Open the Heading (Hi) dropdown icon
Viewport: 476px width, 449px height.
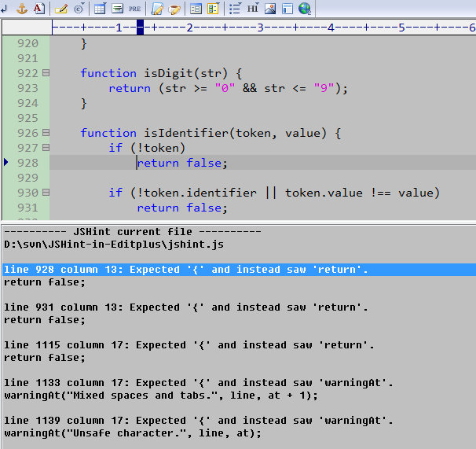click(253, 9)
